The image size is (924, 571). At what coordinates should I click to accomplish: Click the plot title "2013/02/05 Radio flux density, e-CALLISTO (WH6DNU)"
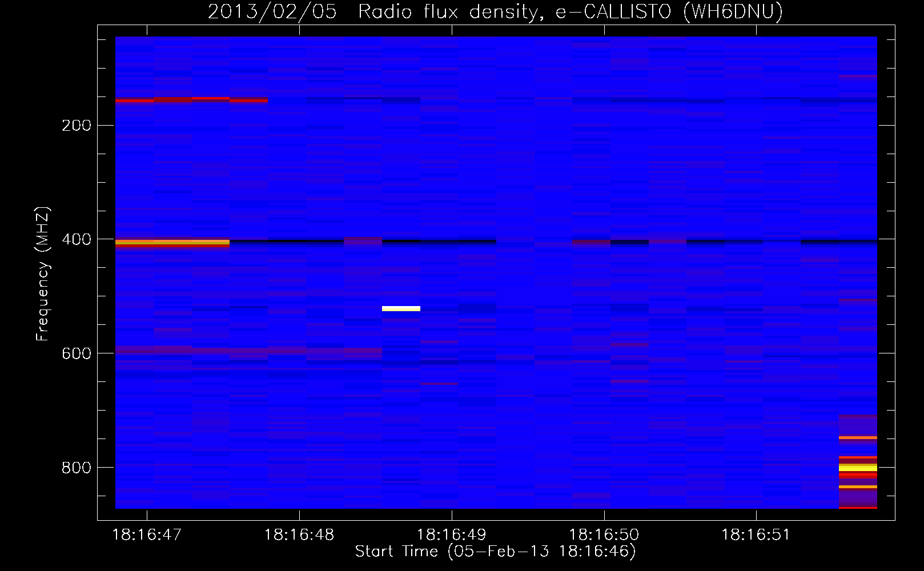point(495,12)
